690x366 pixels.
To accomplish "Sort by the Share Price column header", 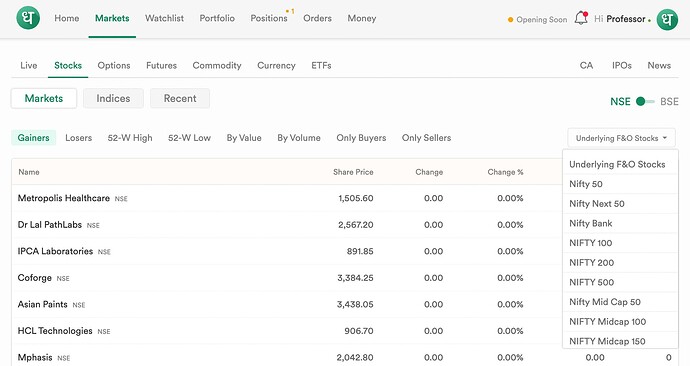I will pos(353,172).
